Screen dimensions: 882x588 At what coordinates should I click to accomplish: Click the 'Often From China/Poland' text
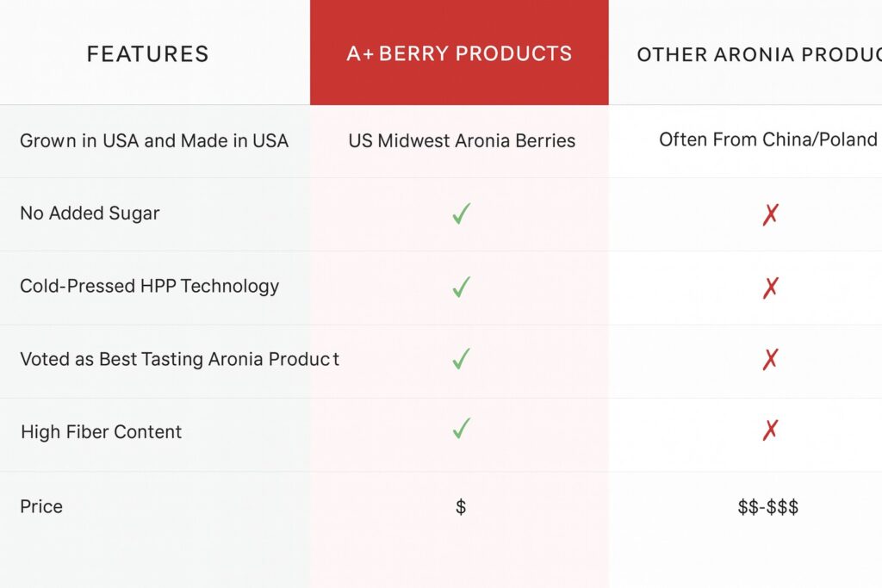pyautogui.click(x=767, y=139)
